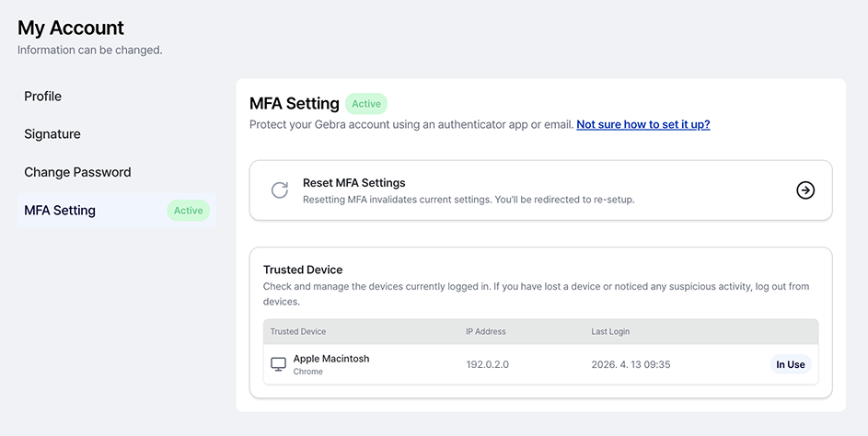The width and height of the screenshot is (868, 436).
Task: Click the IP address 192.0.2.0
Action: coord(488,364)
